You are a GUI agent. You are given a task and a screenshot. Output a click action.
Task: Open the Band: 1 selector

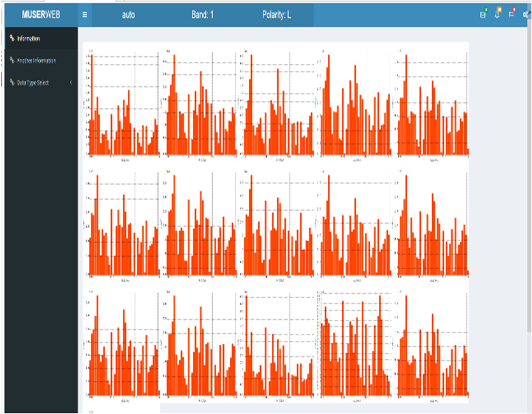pyautogui.click(x=202, y=15)
